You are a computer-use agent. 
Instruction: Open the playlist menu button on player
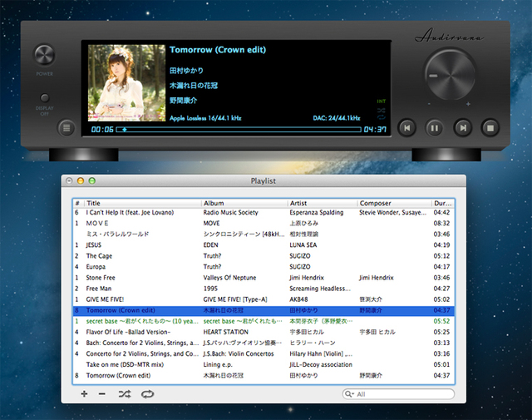click(x=67, y=128)
